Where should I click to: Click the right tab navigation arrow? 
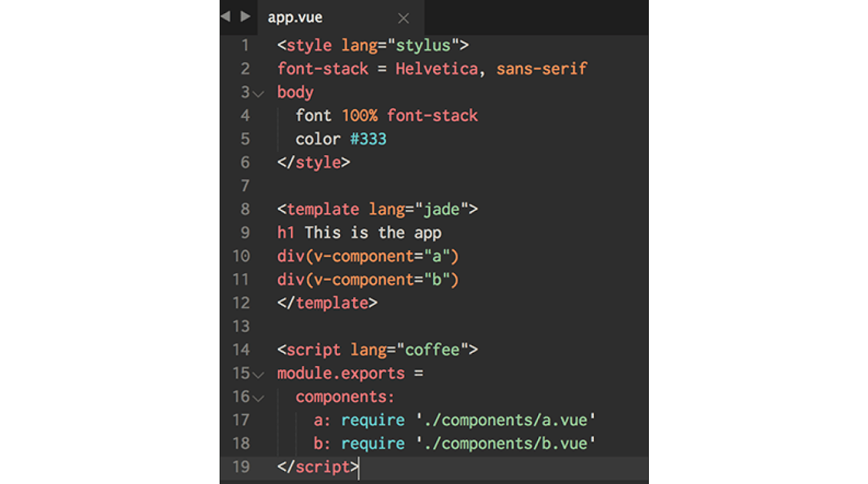tap(245, 16)
